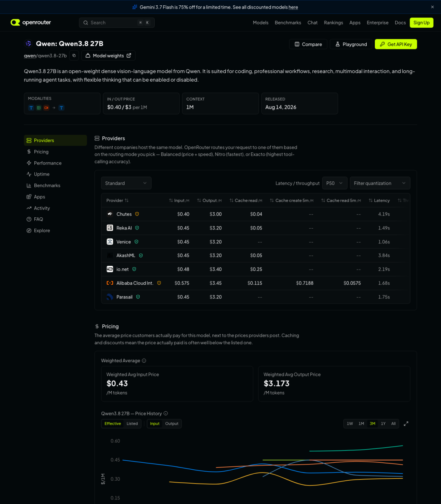The image size is (441, 504).
Task: Follow the banner's "here" link
Action: pyautogui.click(x=293, y=7)
